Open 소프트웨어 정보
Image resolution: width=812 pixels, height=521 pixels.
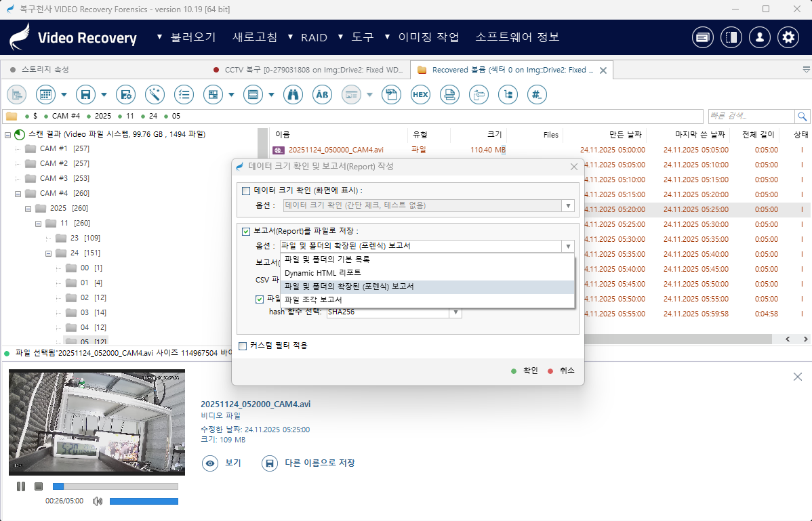tap(517, 37)
